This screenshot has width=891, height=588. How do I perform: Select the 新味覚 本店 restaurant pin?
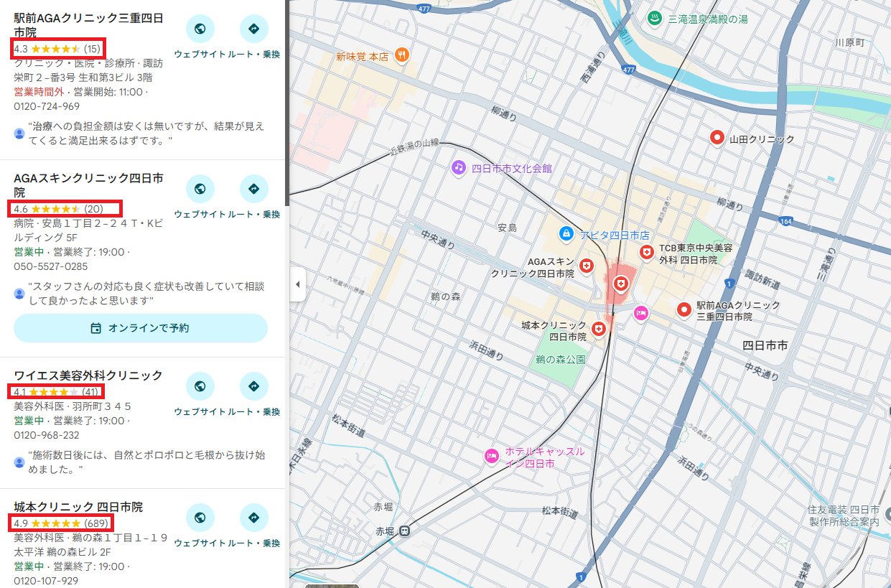tap(402, 55)
